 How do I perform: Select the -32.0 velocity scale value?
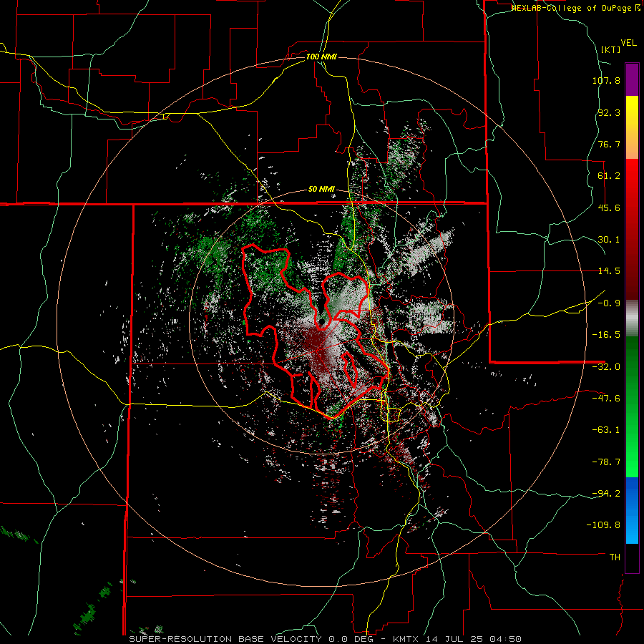[606, 367]
